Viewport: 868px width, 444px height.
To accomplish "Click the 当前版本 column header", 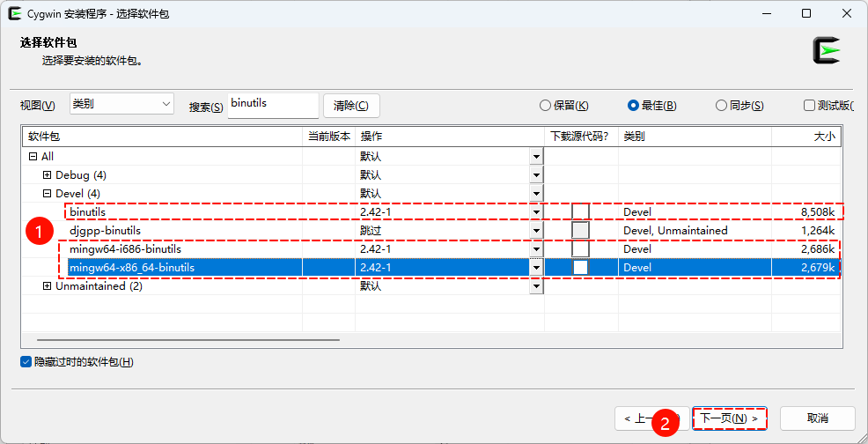I will click(x=329, y=137).
